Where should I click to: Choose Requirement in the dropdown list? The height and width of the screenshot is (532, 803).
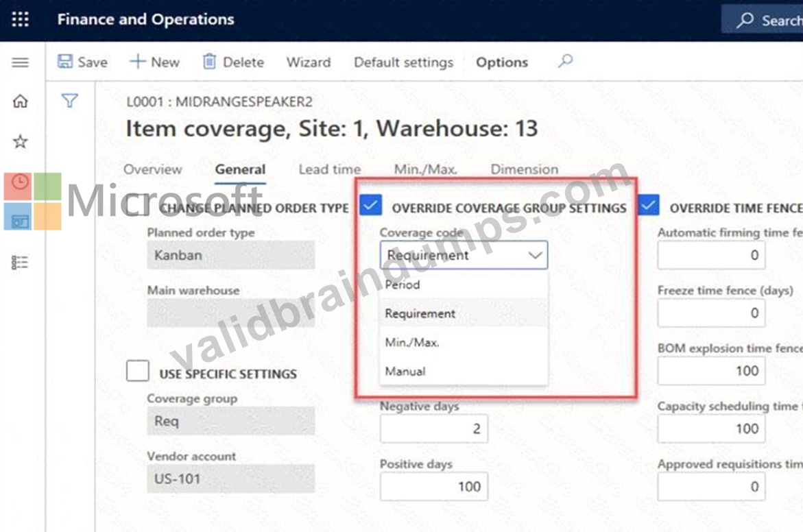click(464, 313)
